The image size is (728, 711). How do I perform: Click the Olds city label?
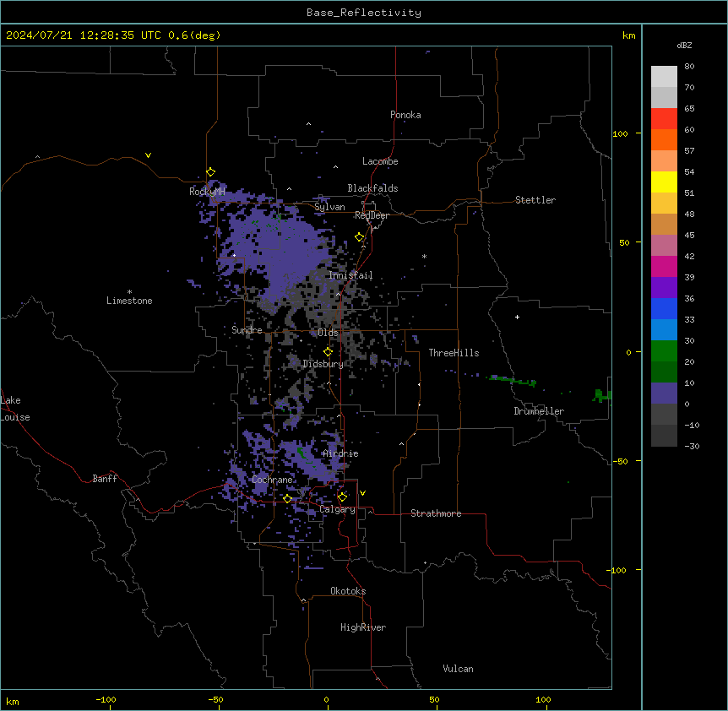(x=328, y=333)
